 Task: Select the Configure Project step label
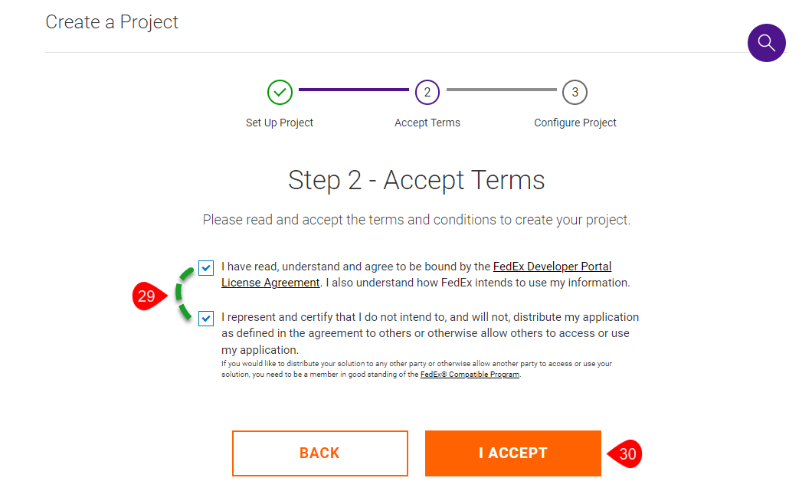575,123
